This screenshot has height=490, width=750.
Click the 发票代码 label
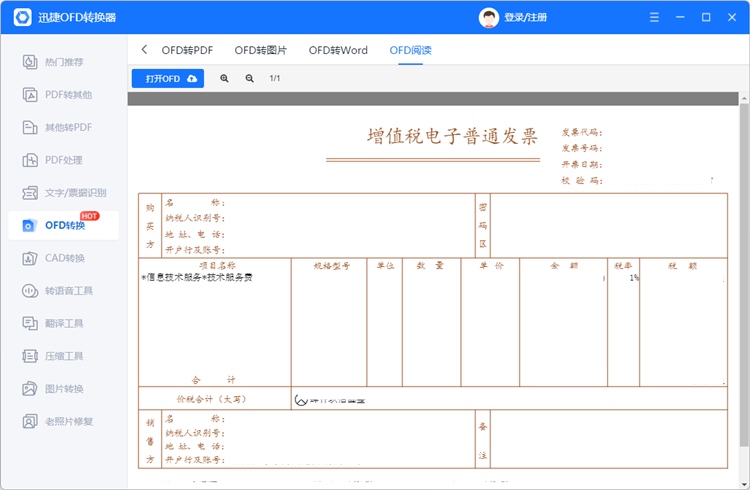[x=582, y=133]
